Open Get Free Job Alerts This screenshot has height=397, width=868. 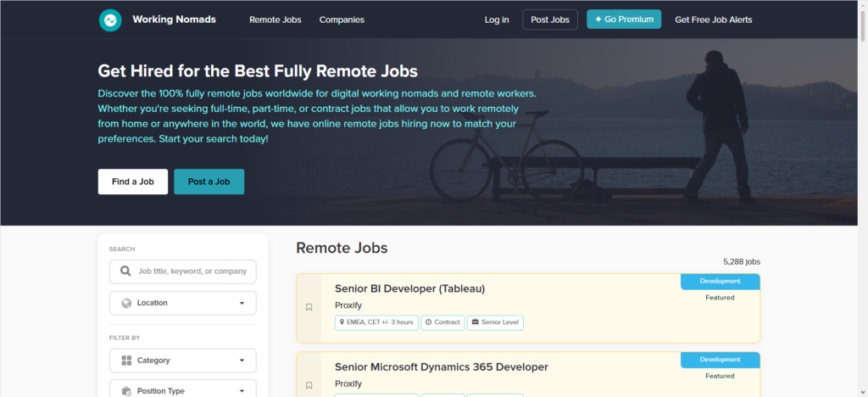click(714, 20)
